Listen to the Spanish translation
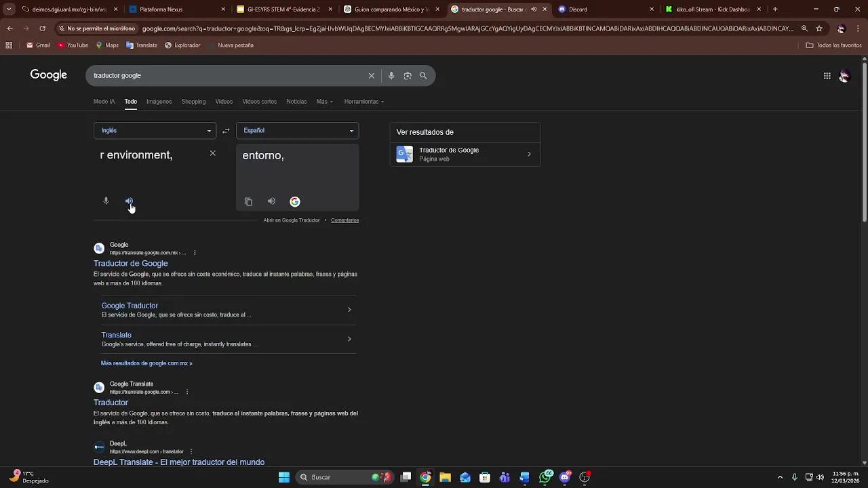868x488 pixels. [x=271, y=201]
